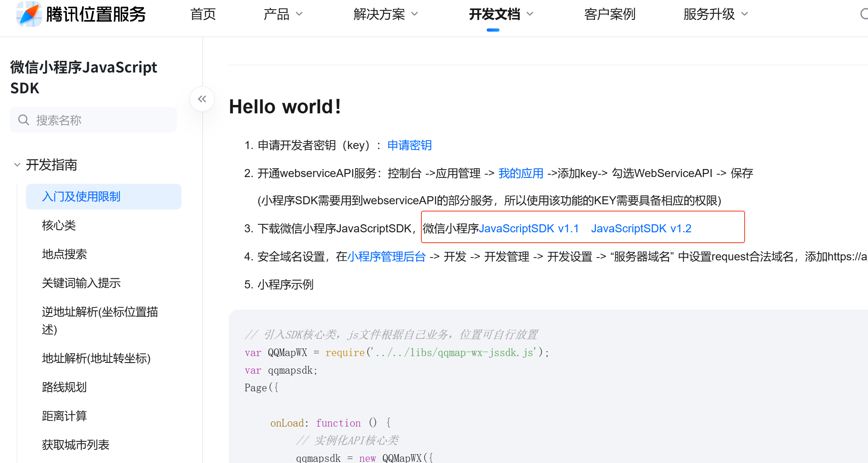This screenshot has width=868, height=463.
Task: Open 客户案例 page
Action: [x=610, y=14]
